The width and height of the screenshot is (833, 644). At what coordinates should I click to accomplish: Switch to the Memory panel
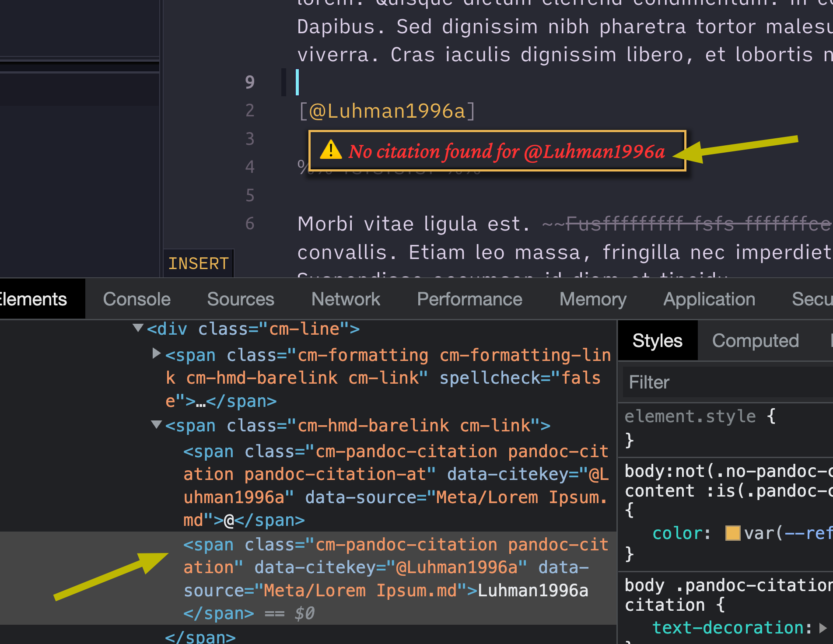pos(592,299)
